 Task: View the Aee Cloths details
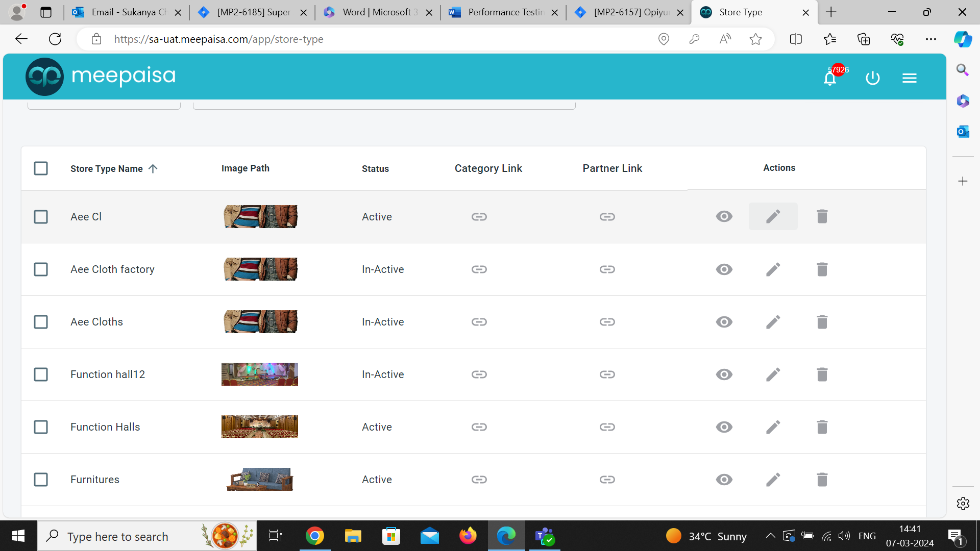coord(724,322)
